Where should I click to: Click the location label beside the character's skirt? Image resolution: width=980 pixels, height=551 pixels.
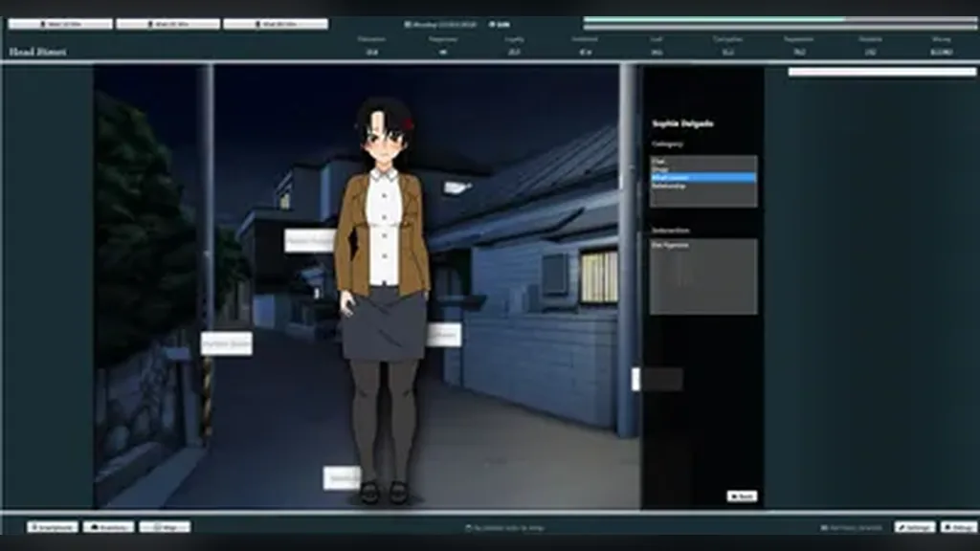point(444,335)
